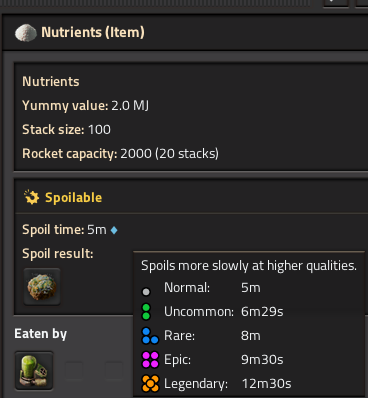Open the spoilage spoil result item

pyautogui.click(x=42, y=287)
